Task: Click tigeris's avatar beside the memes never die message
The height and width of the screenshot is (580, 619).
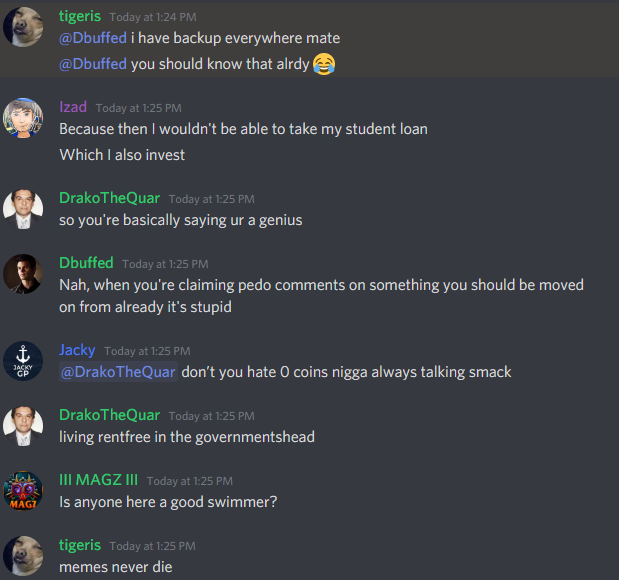Action: pyautogui.click(x=23, y=556)
